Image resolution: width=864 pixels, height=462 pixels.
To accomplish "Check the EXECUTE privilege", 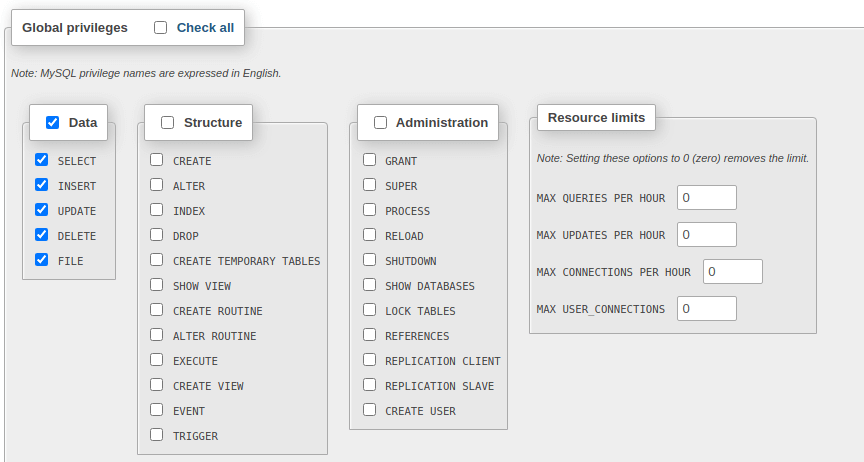I will 156,360.
